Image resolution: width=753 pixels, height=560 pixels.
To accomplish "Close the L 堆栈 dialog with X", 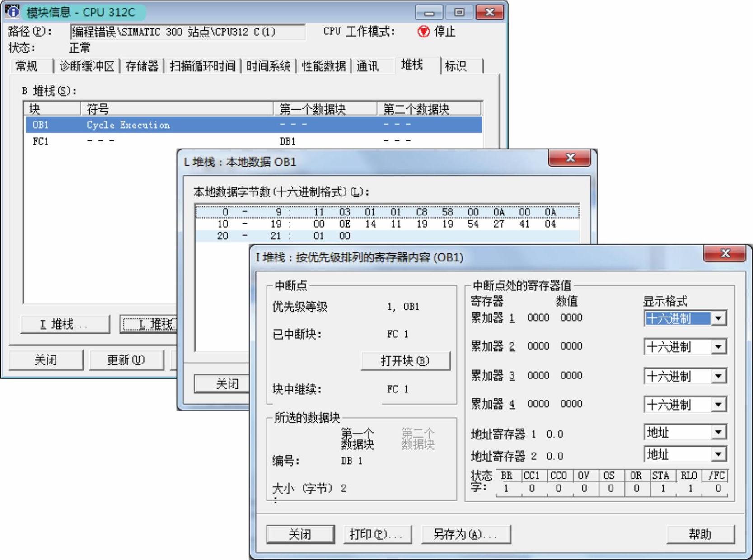I will pos(570,158).
